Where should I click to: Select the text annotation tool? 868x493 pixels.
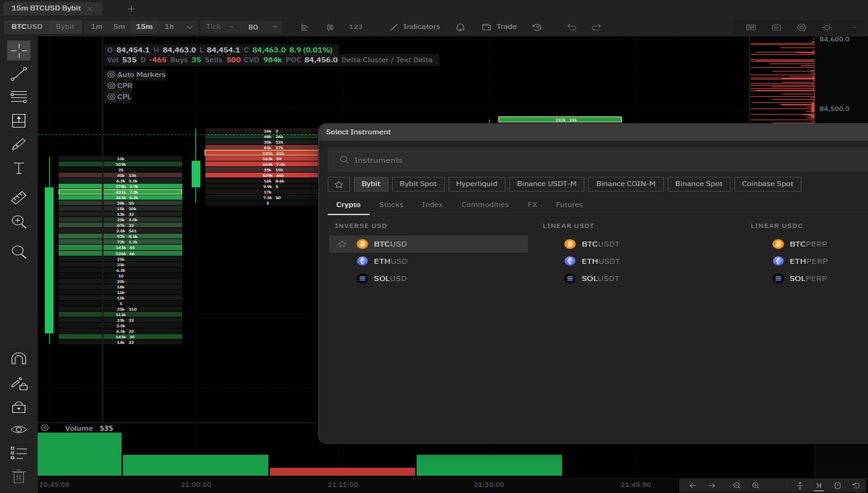[19, 168]
